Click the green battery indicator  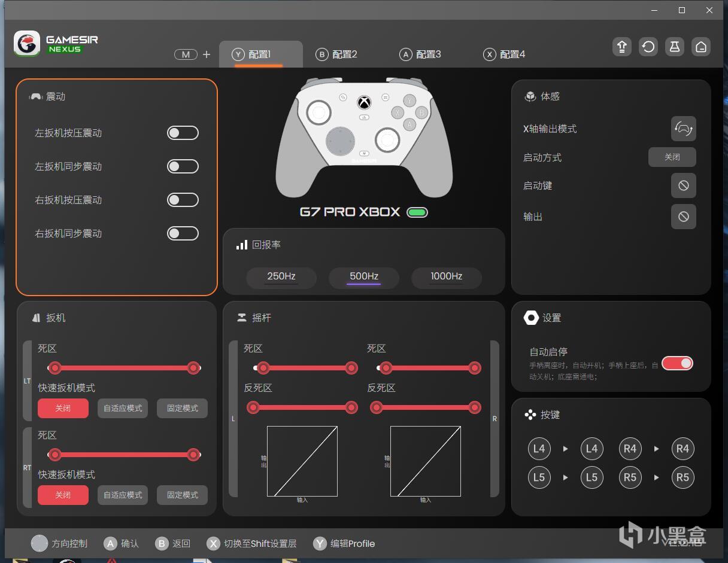tap(417, 212)
